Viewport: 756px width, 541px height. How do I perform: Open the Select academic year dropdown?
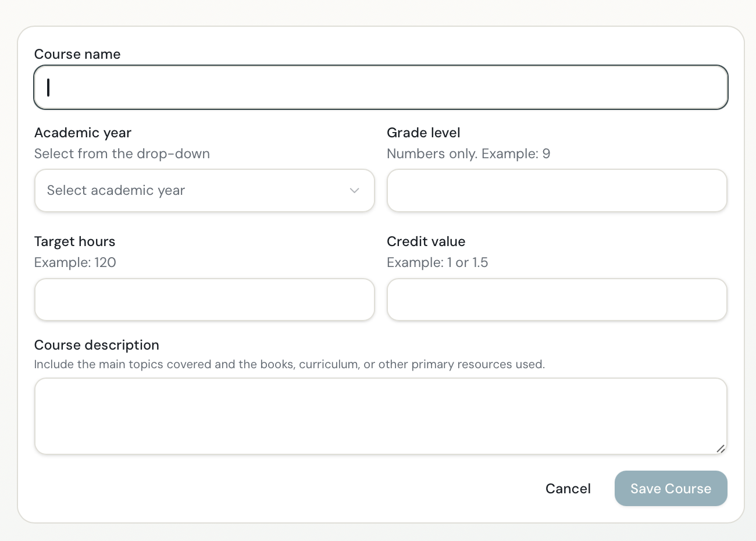pos(205,190)
